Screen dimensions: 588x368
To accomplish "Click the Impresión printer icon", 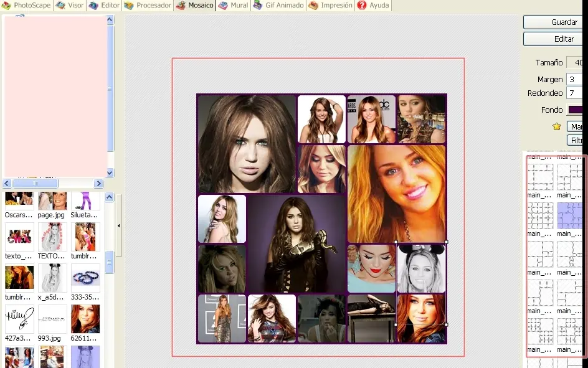I will click(x=313, y=5).
